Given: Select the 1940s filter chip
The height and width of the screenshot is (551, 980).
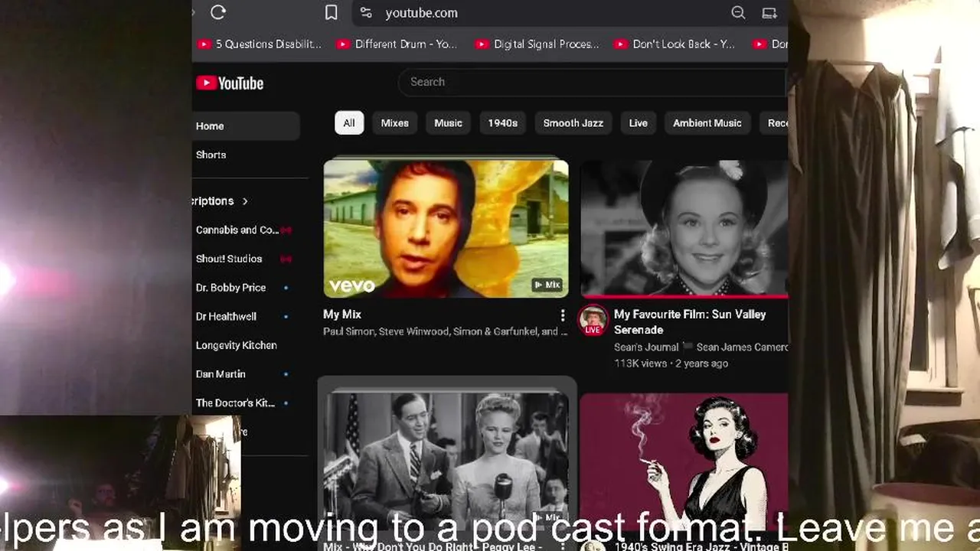Looking at the screenshot, I should [503, 123].
